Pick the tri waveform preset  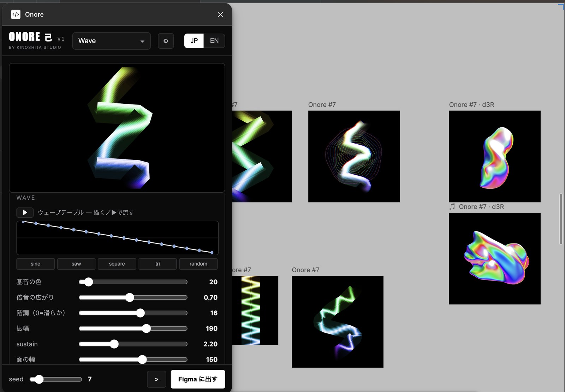(157, 264)
